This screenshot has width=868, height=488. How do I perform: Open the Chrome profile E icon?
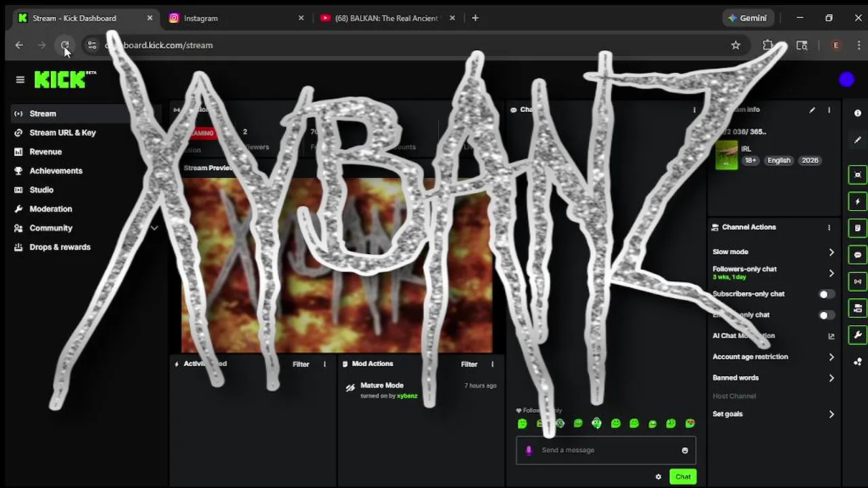836,45
